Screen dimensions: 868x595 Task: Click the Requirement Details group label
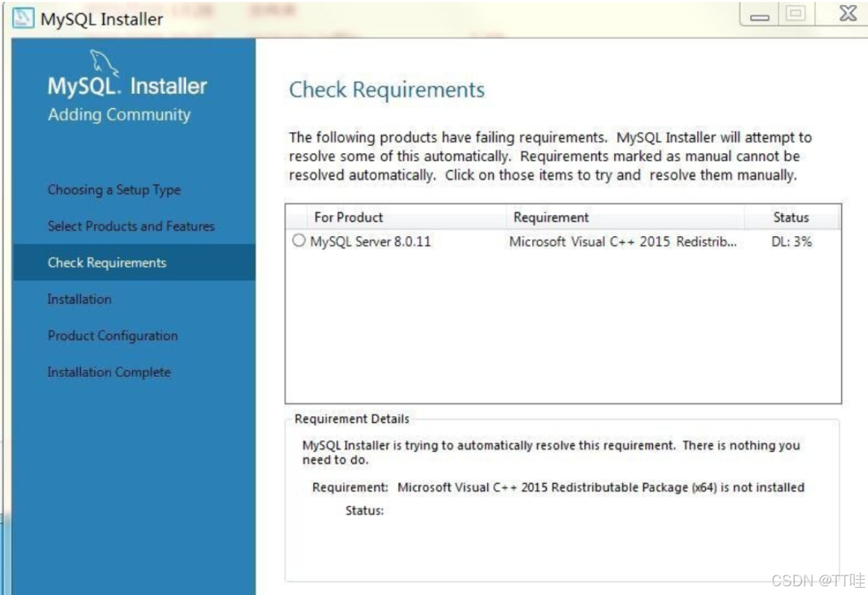352,418
